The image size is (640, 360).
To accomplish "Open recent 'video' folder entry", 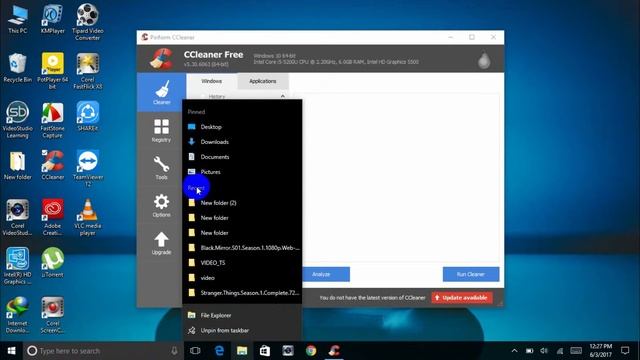I will coord(242,278).
